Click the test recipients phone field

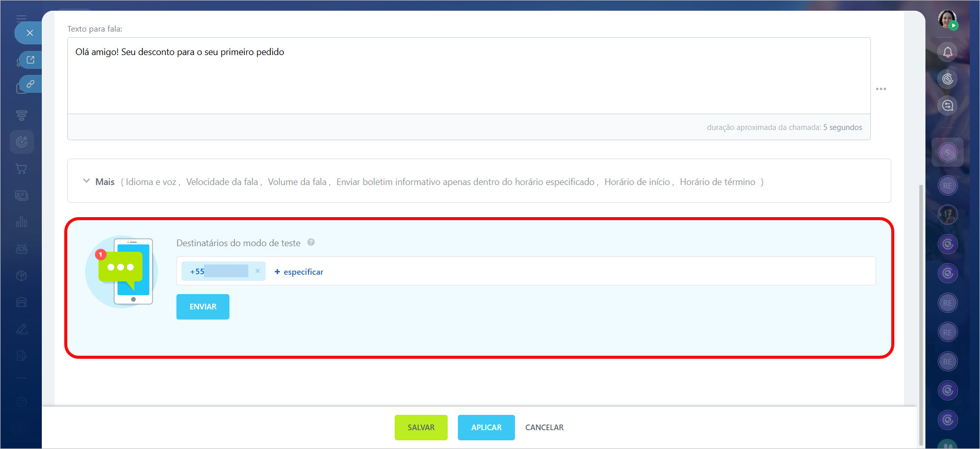point(561,271)
